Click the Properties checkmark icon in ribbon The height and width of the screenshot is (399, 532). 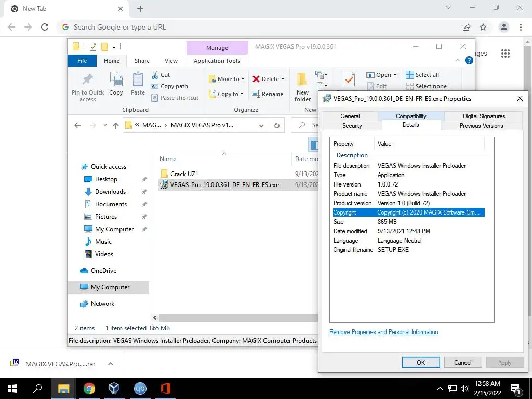tap(349, 80)
